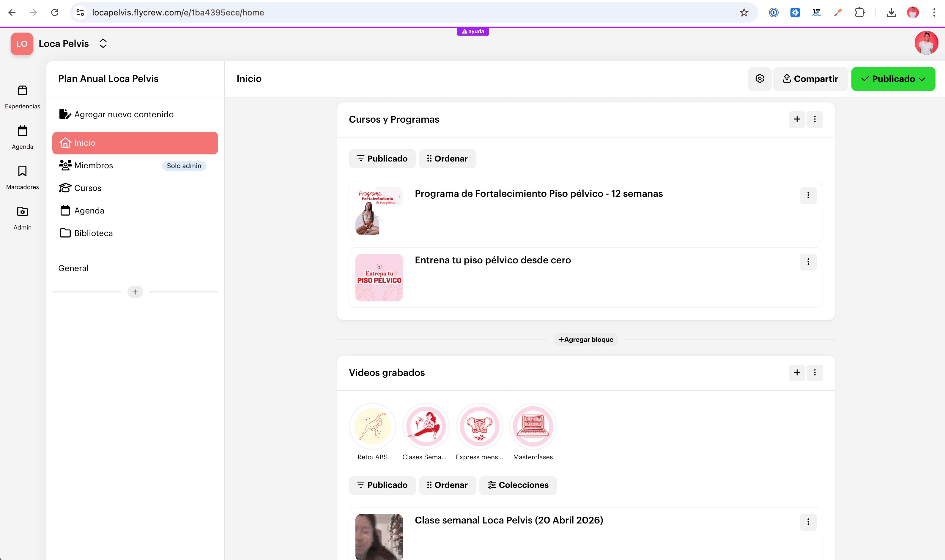The height and width of the screenshot is (560, 945).
Task: Click the purple ayuda help tag
Action: 473,31
